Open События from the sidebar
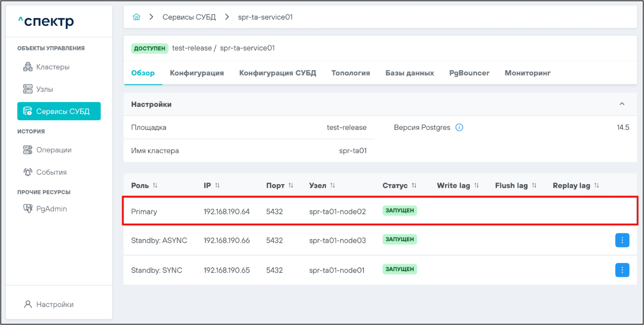 [51, 172]
